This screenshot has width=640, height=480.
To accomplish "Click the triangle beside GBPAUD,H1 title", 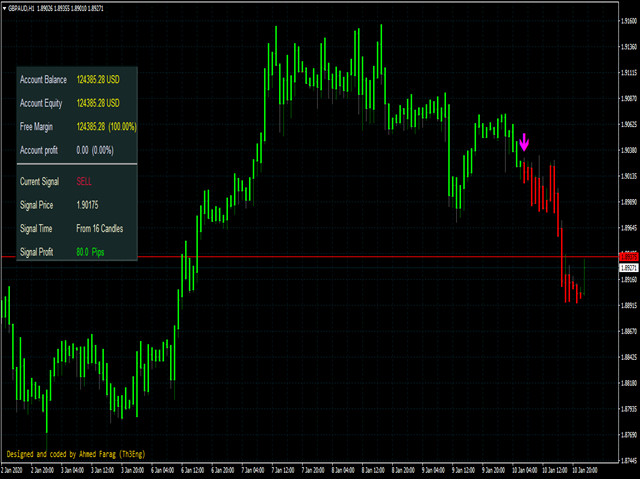I will click(x=5, y=5).
